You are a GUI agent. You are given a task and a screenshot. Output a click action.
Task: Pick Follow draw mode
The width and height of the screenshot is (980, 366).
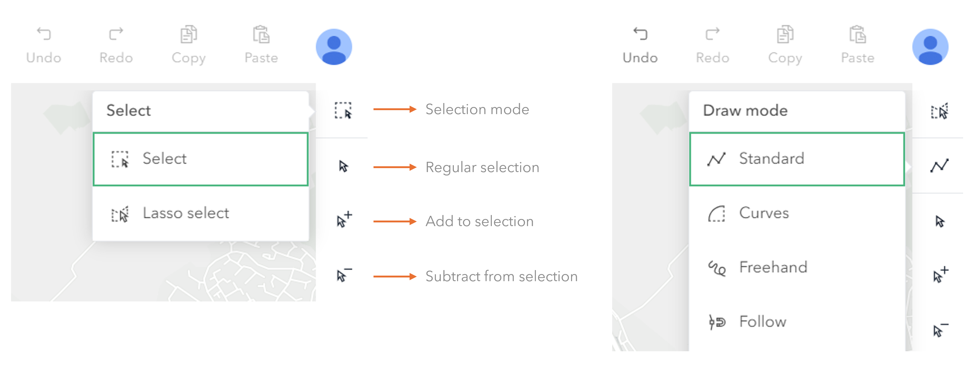tap(797, 322)
